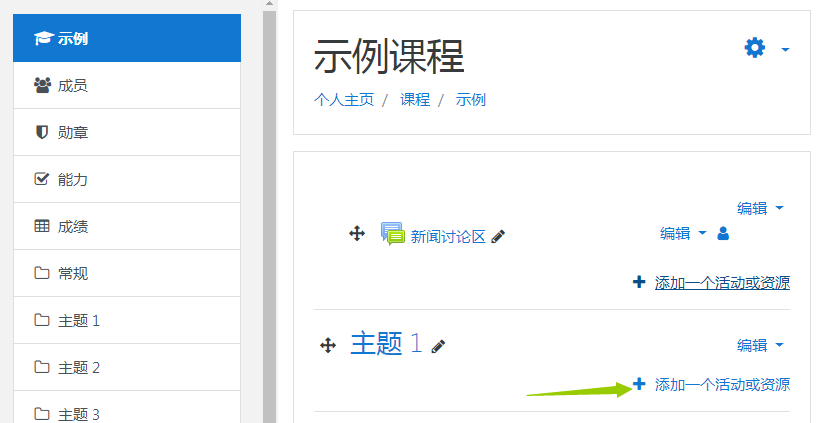Click user icon in 新闻讨论区 row
This screenshot has height=423, width=818.
pyautogui.click(x=723, y=234)
